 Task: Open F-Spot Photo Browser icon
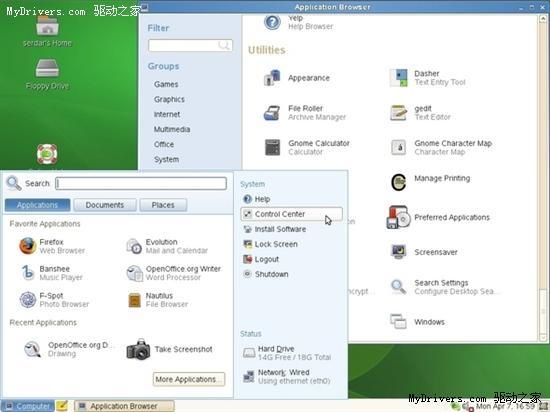coord(27,300)
